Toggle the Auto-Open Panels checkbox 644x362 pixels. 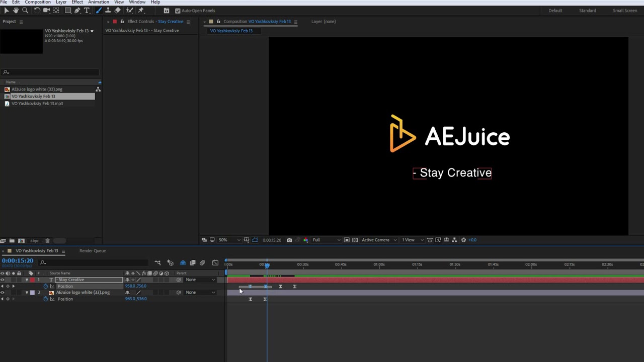pyautogui.click(x=178, y=11)
